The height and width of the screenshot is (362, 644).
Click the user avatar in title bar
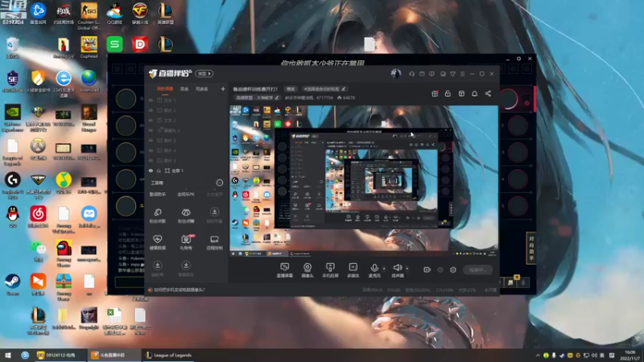[395, 73]
